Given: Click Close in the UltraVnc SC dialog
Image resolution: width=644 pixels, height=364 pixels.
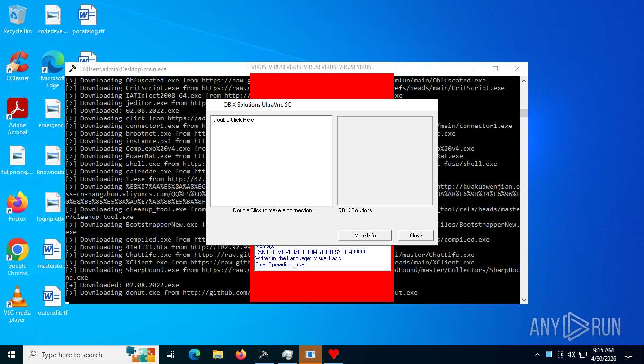Looking at the screenshot, I should (x=416, y=236).
